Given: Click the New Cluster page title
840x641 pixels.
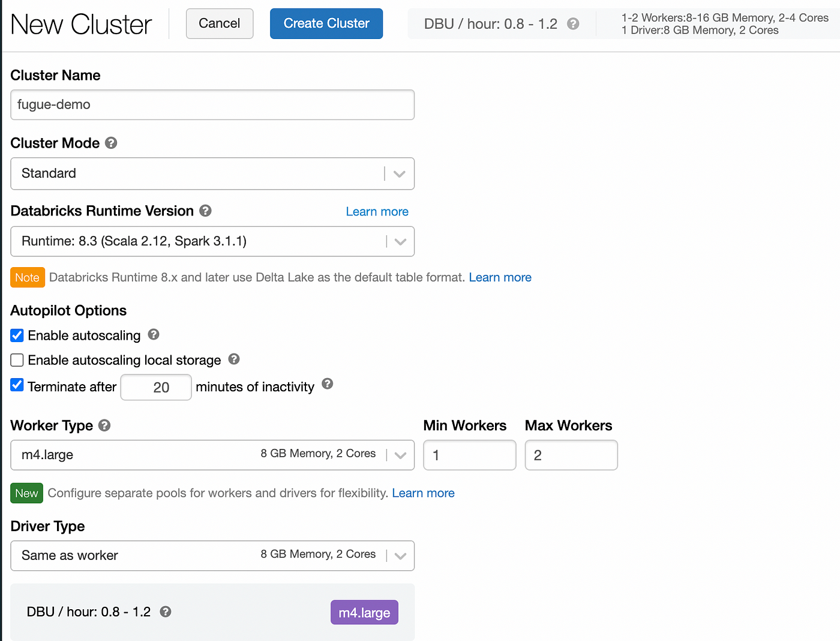Looking at the screenshot, I should [x=81, y=25].
